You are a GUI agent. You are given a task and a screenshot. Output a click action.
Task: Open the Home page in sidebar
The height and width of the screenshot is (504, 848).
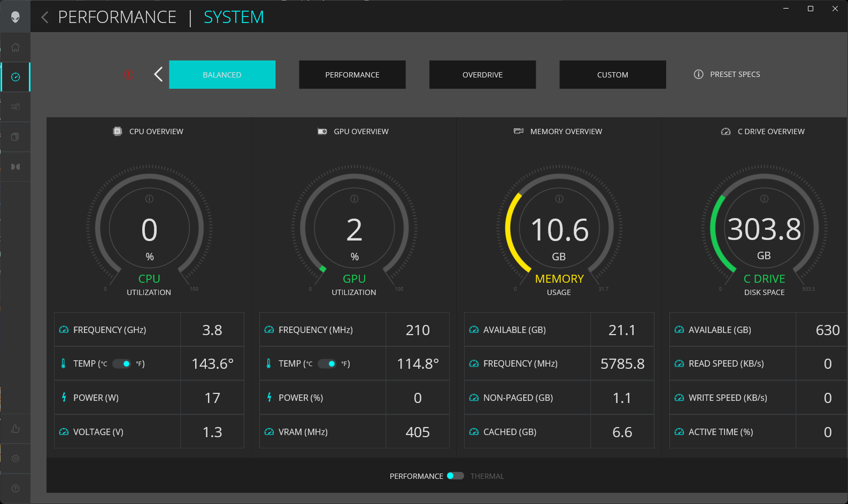point(16,47)
